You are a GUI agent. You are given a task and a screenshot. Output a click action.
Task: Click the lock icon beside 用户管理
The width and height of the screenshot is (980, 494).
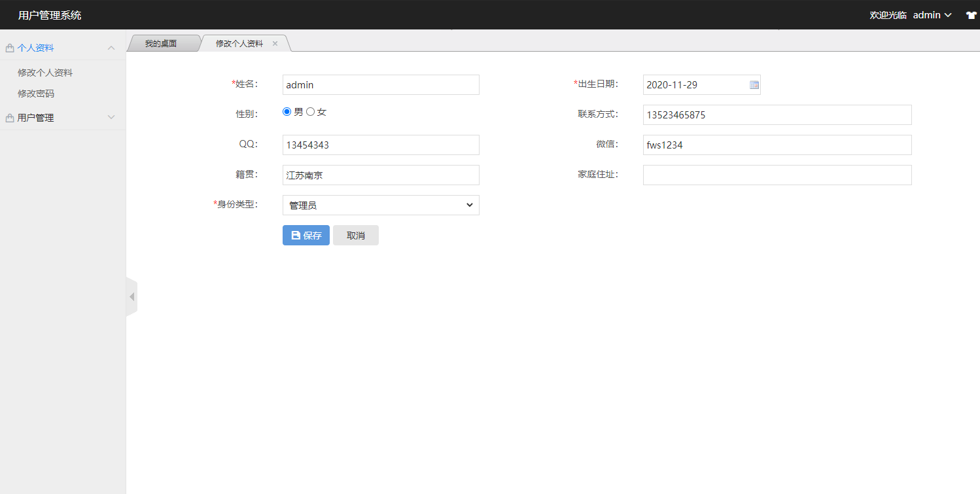click(x=10, y=118)
